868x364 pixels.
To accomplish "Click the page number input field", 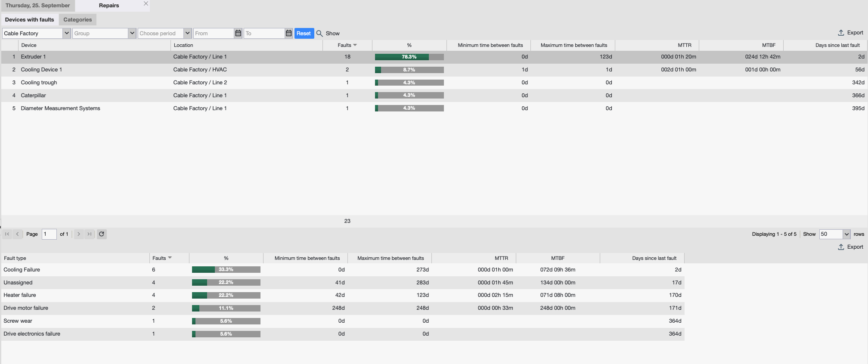I will click(x=49, y=234).
